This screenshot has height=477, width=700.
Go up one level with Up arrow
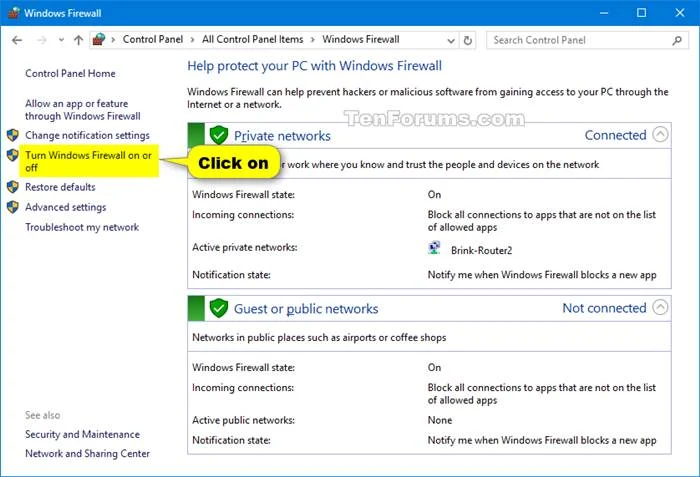tap(79, 40)
